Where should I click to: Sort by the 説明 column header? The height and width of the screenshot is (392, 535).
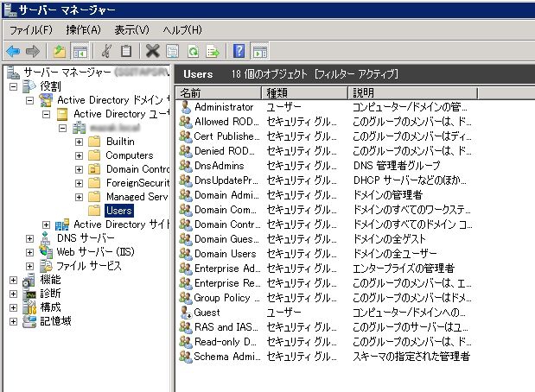coord(413,92)
